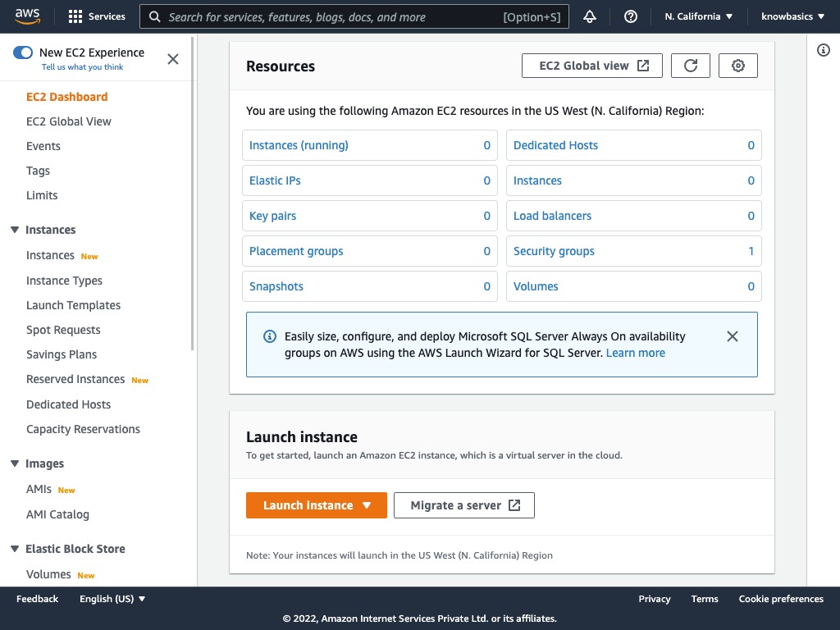The width and height of the screenshot is (840, 630).
Task: Open Launch Templates in sidebar
Action: (73, 305)
